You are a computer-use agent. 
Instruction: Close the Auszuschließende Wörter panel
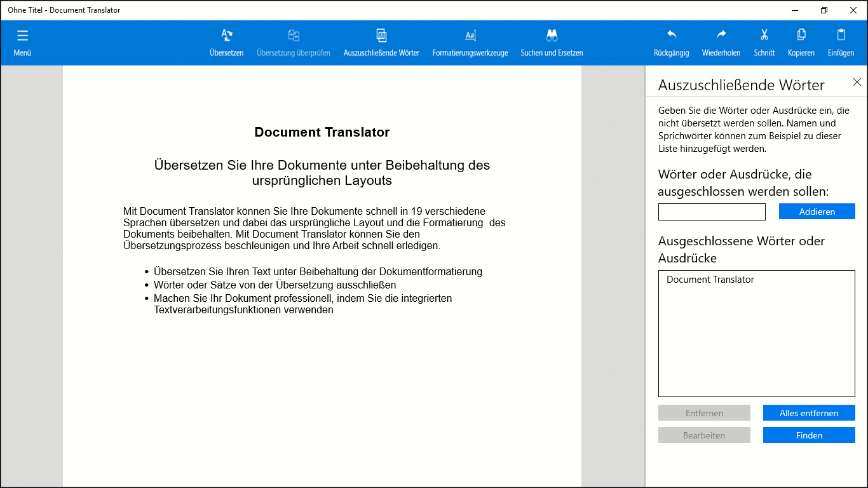(857, 82)
